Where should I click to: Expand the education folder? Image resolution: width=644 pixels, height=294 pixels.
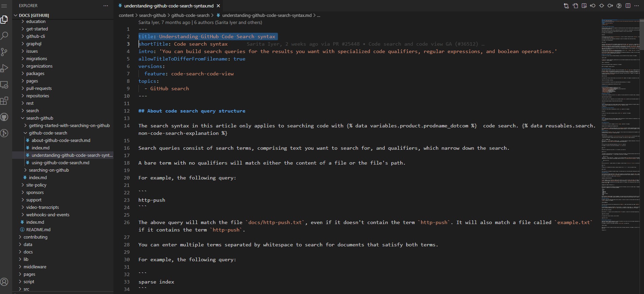pos(36,21)
